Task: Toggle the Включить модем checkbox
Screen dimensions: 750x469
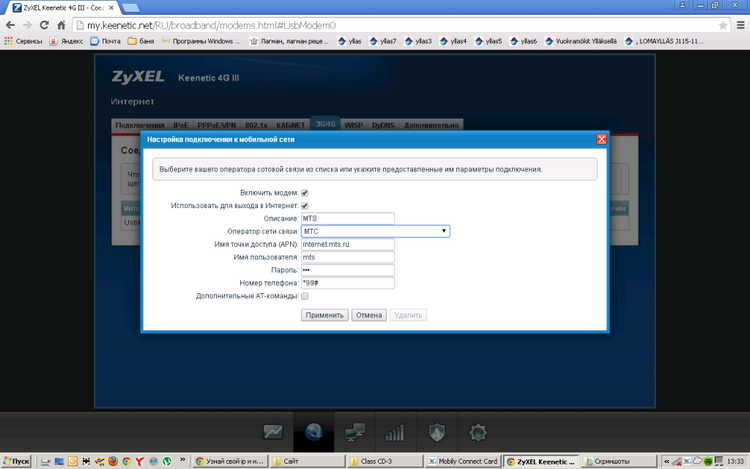Action: tap(305, 193)
